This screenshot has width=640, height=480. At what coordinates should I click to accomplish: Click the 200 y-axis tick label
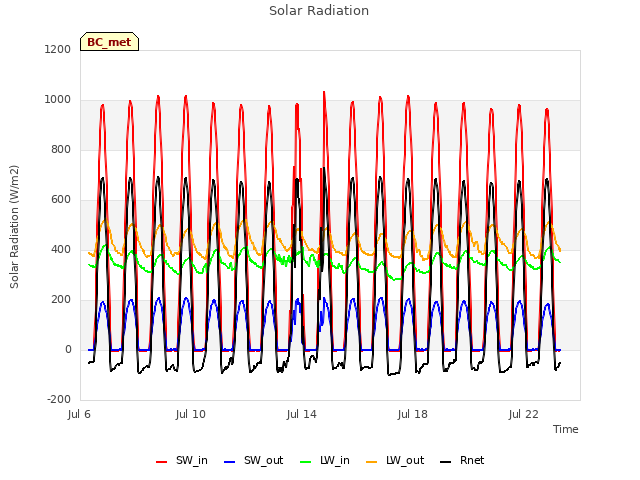click(61, 300)
